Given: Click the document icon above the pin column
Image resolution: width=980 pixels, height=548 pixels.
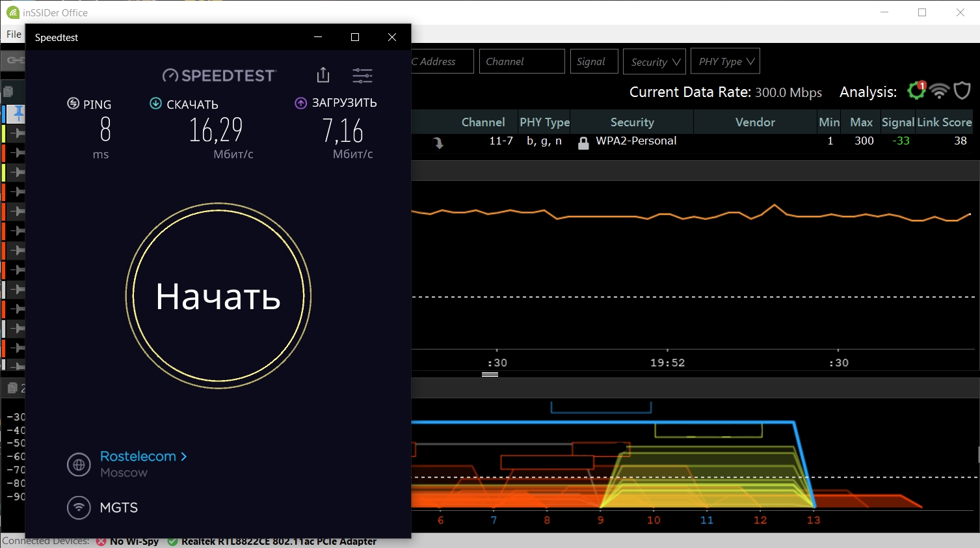Looking at the screenshot, I should coord(8,92).
